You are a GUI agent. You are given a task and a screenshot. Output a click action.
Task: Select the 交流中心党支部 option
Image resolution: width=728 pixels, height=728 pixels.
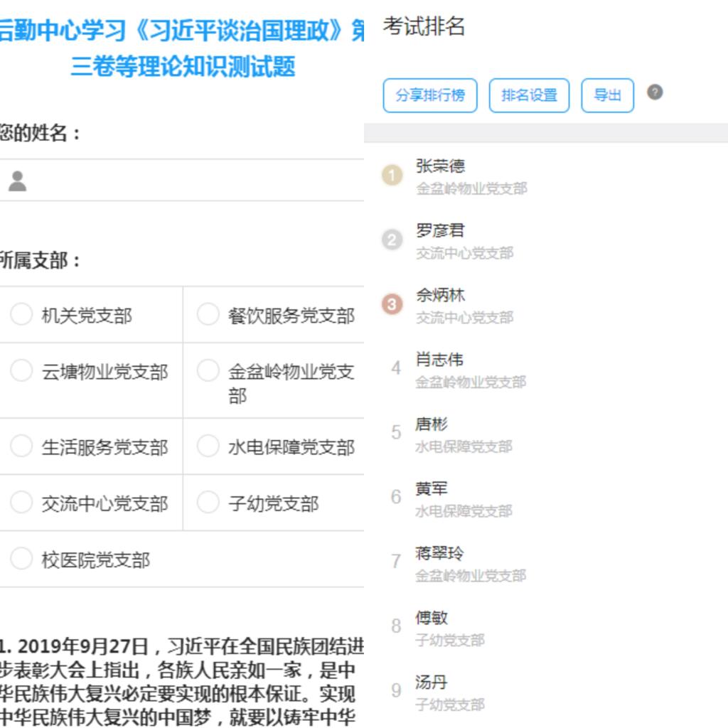pyautogui.click(x=21, y=503)
